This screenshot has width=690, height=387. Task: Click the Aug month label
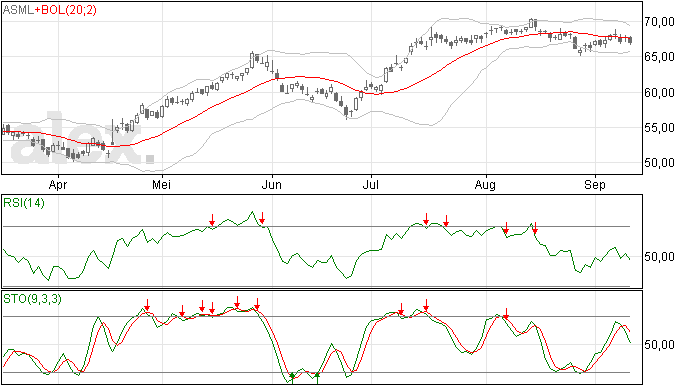[485, 185]
